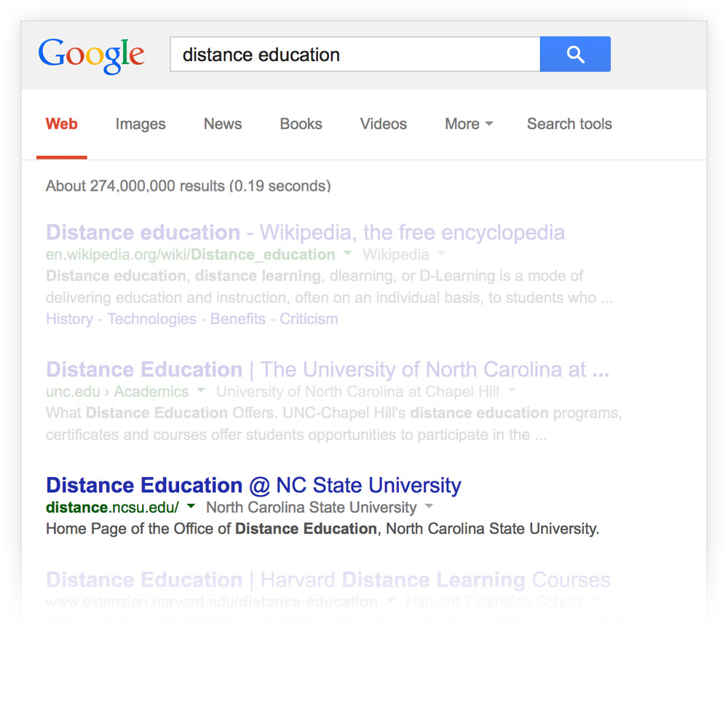Screen dimensions: 728x702
Task: Click the 'Home Page of the Office' snippet
Action: [323, 529]
